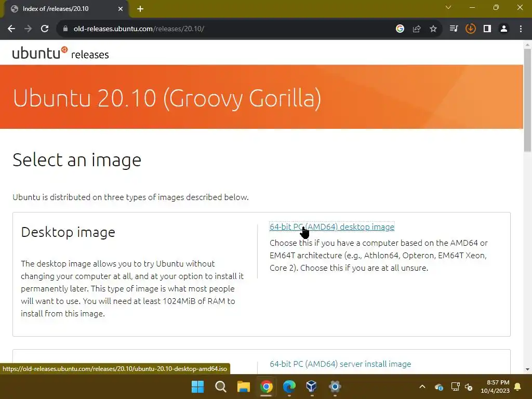Open the Windows Start menu

point(198,387)
